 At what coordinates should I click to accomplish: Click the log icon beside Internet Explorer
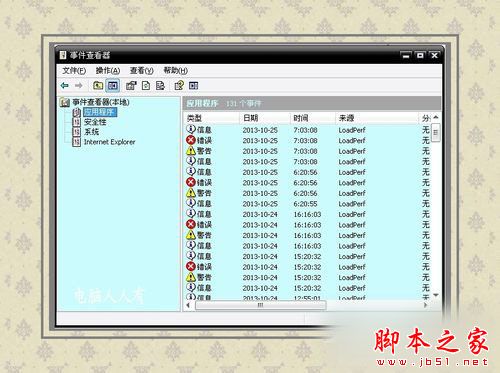(77, 142)
